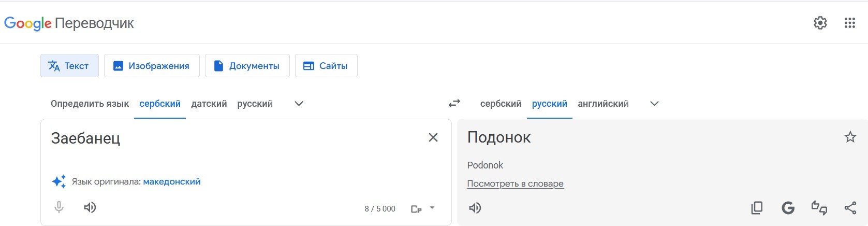The height and width of the screenshot is (226, 868).
Task: Open the virtual keyboard input options dropdown
Action: pyautogui.click(x=432, y=208)
